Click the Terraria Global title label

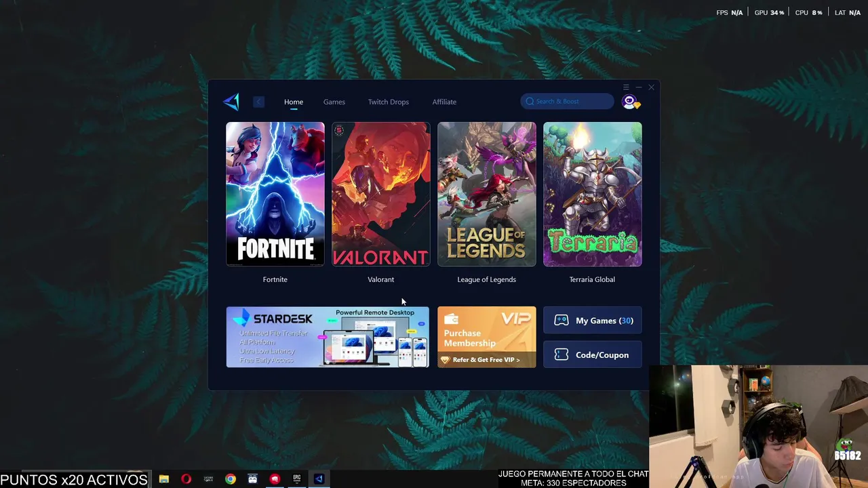pos(593,279)
